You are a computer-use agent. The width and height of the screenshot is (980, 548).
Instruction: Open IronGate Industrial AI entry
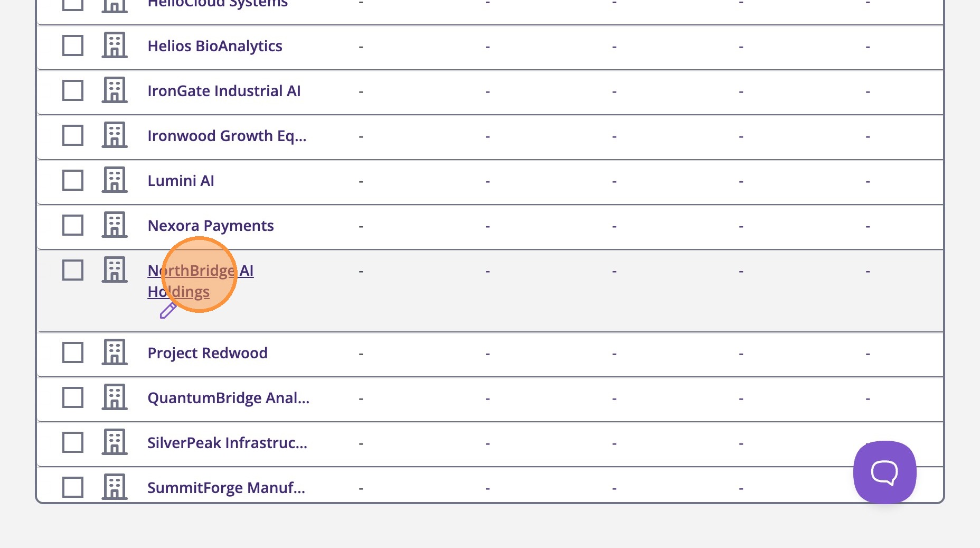pos(224,91)
